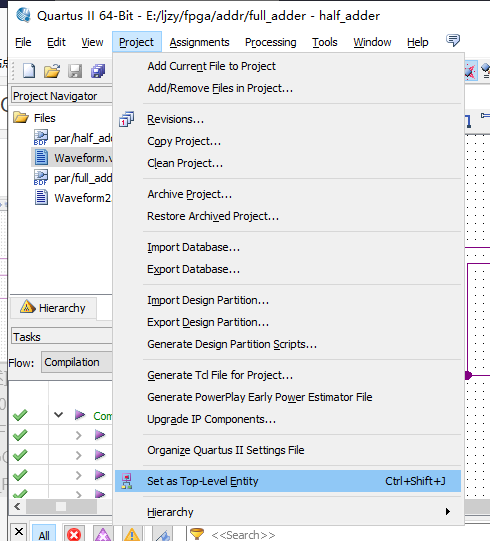Choose Archive Project
The image size is (490, 541).
coord(288,194)
